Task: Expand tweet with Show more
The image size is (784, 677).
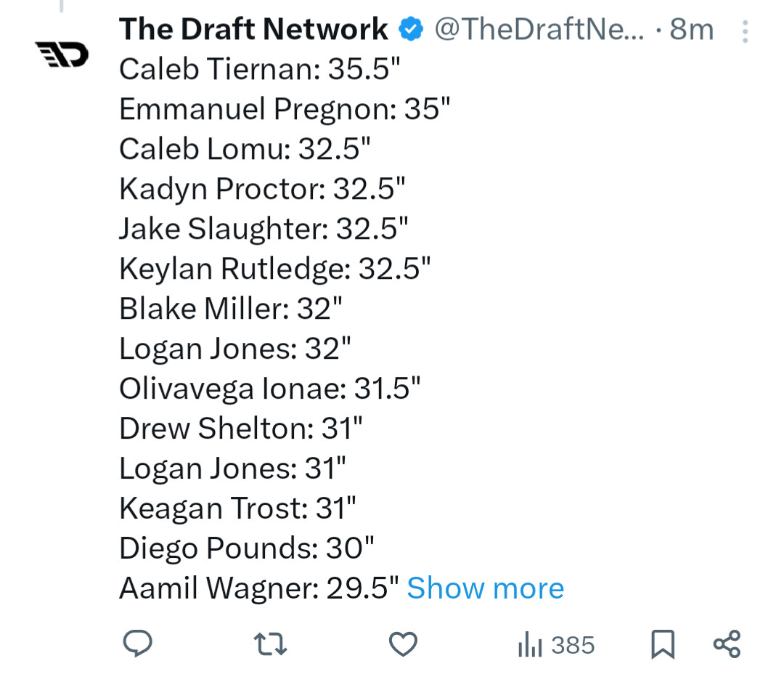Action: (485, 588)
